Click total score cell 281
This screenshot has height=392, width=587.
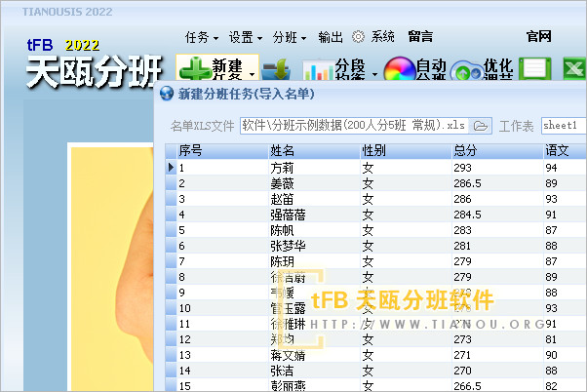click(x=497, y=246)
